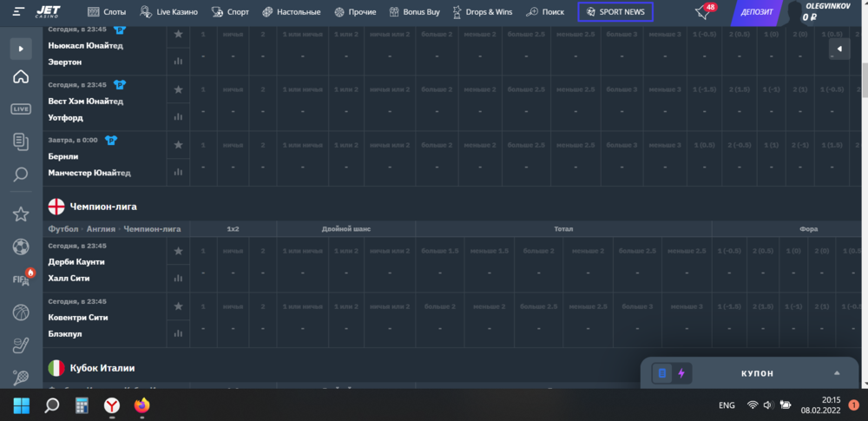Click the КУПОН title
The width and height of the screenshot is (868, 421).
click(757, 373)
